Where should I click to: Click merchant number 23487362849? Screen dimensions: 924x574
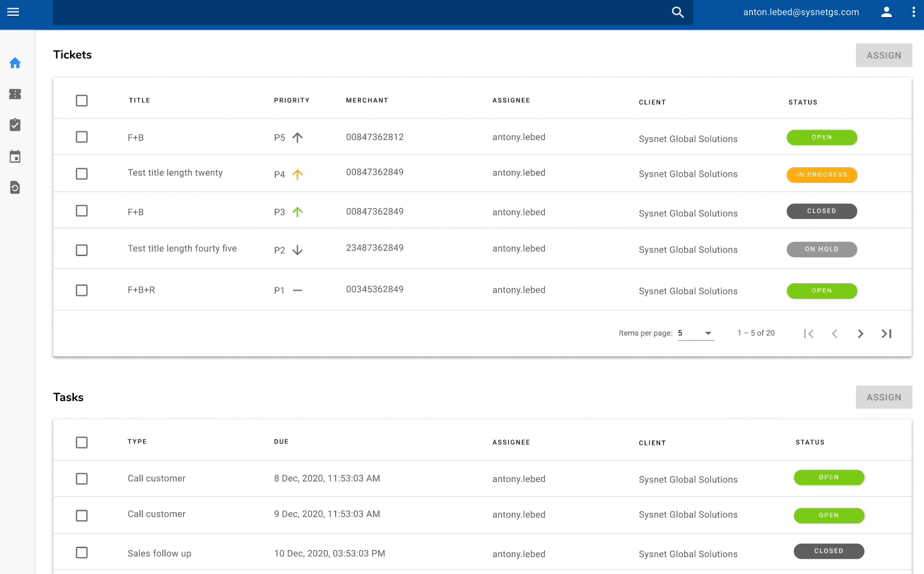[375, 248]
